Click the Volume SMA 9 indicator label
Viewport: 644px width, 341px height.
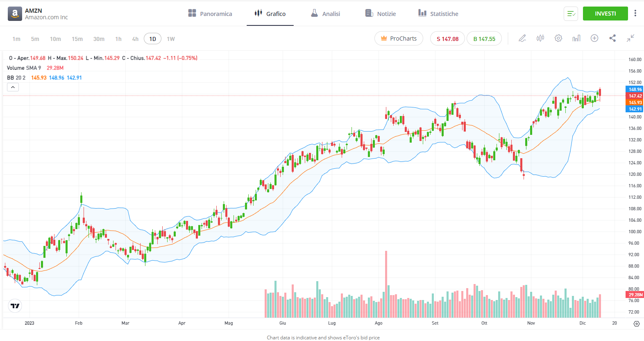[24, 68]
